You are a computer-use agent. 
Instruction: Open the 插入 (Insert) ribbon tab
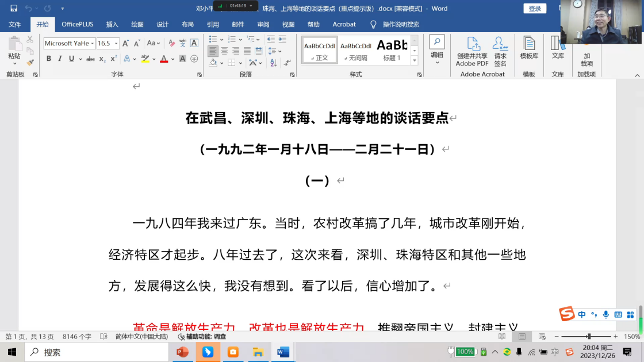pos(112,24)
